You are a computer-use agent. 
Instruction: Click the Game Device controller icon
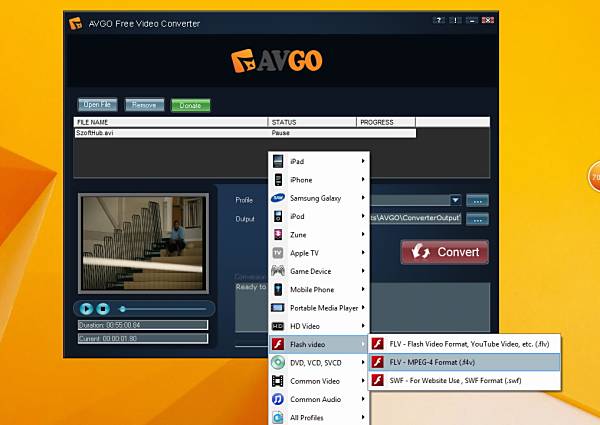click(278, 271)
